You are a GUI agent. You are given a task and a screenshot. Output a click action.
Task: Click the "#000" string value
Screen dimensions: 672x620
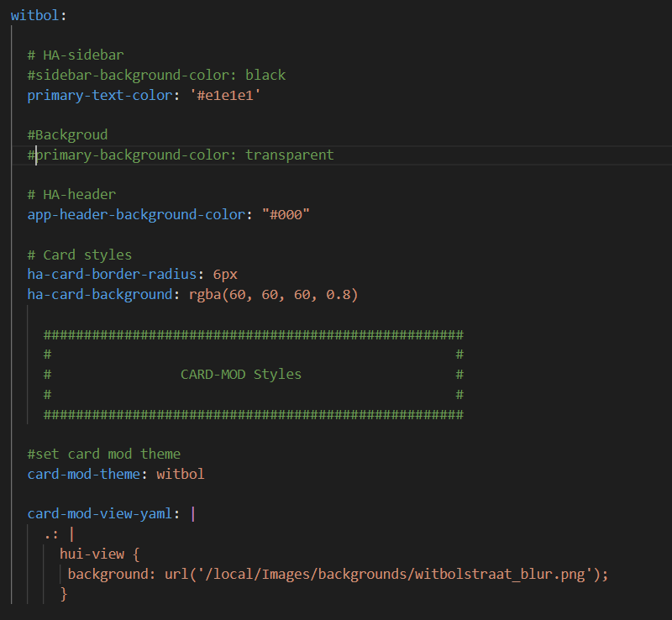[x=286, y=214]
